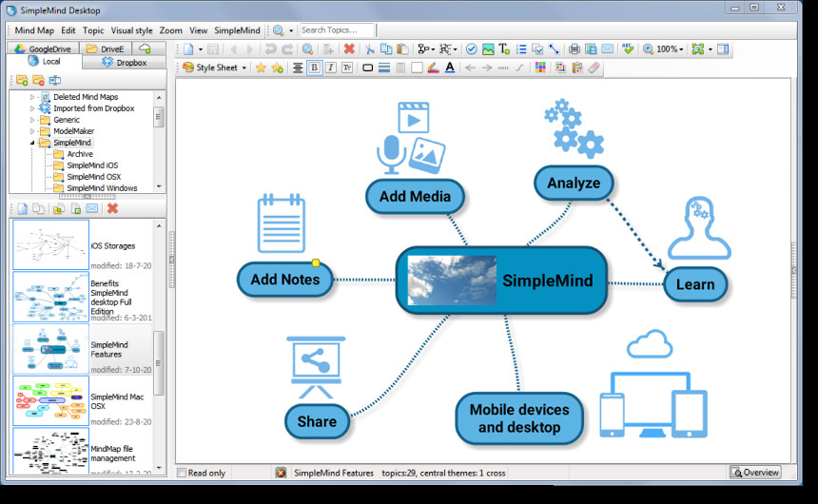Select the Analyze topic
This screenshot has width=818, height=504.
click(x=574, y=184)
